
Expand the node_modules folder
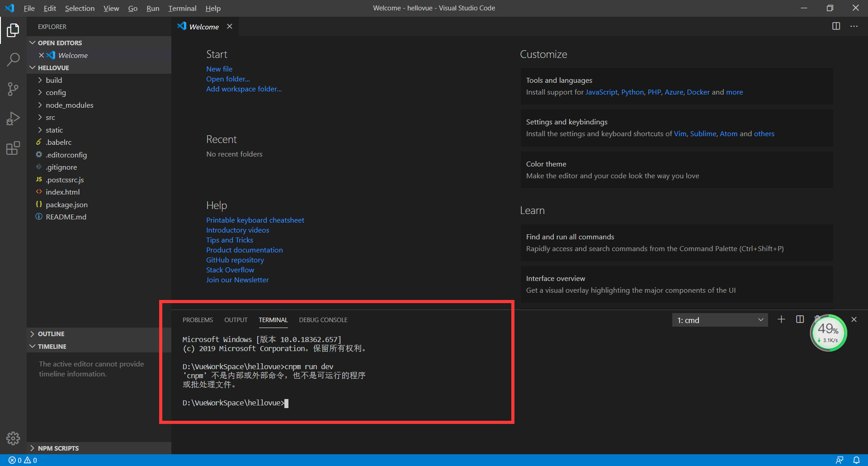pos(99,105)
